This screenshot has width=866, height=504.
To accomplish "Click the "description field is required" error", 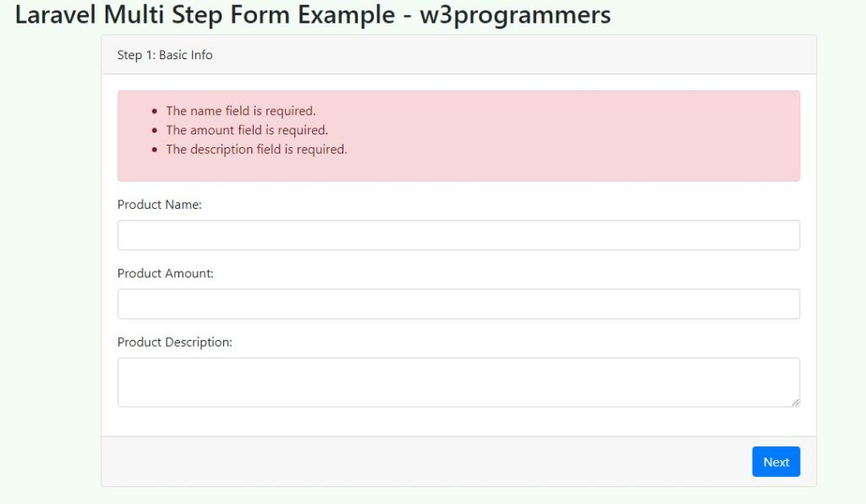I will 256,150.
